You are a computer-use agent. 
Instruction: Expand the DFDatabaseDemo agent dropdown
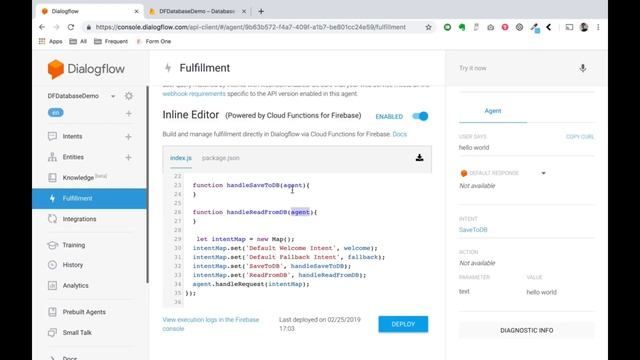[113, 96]
